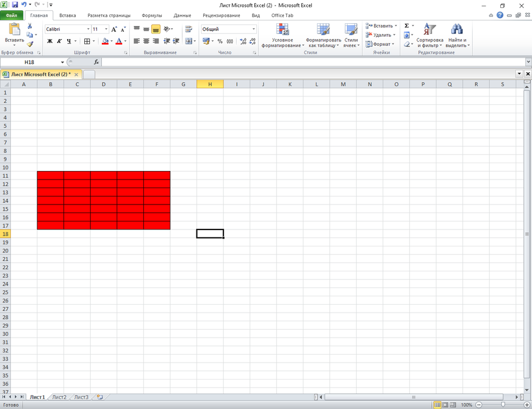Open the Формат cells menu

point(380,44)
